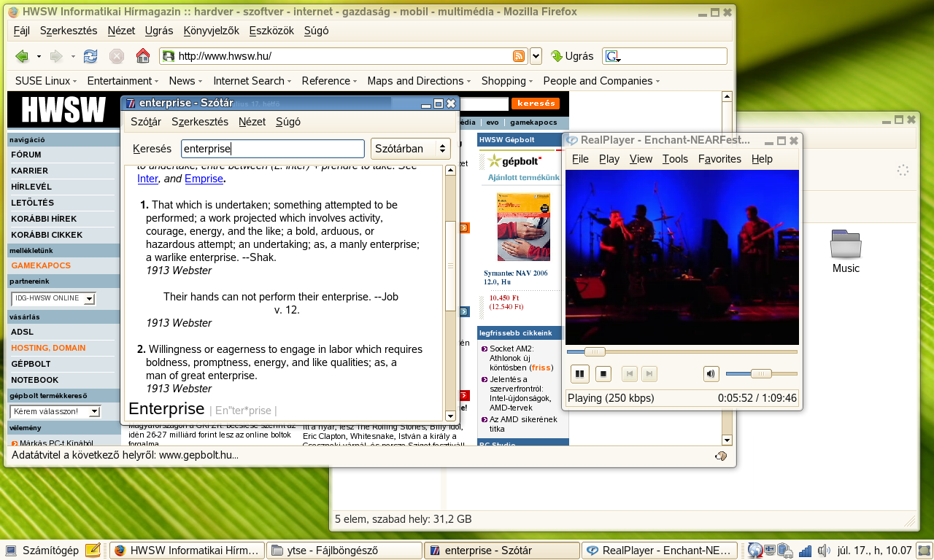934x560 pixels.
Task: Open the URL history dropdown arrow
Action: pos(536,56)
